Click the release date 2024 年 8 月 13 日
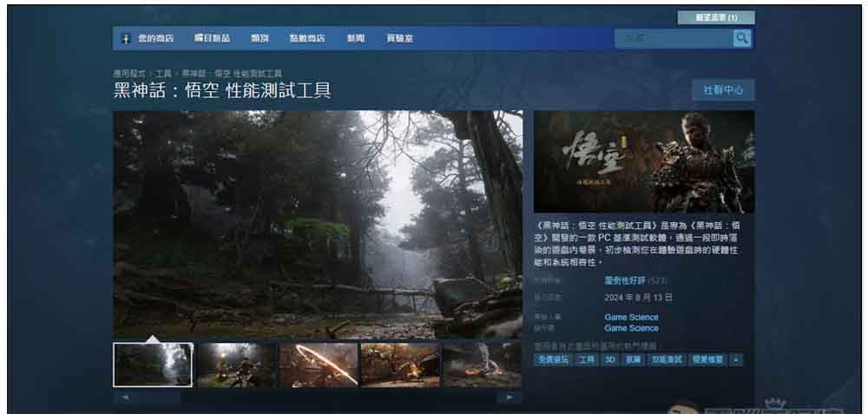868x414 pixels. point(638,297)
